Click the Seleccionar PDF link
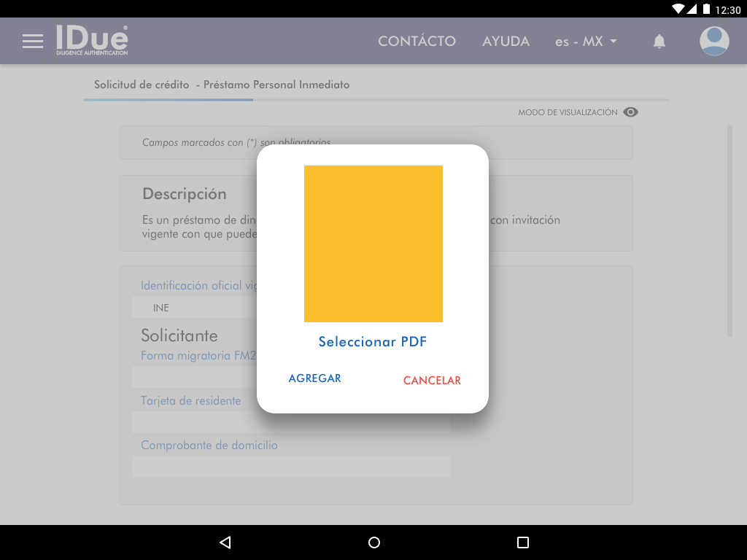 [x=372, y=342]
